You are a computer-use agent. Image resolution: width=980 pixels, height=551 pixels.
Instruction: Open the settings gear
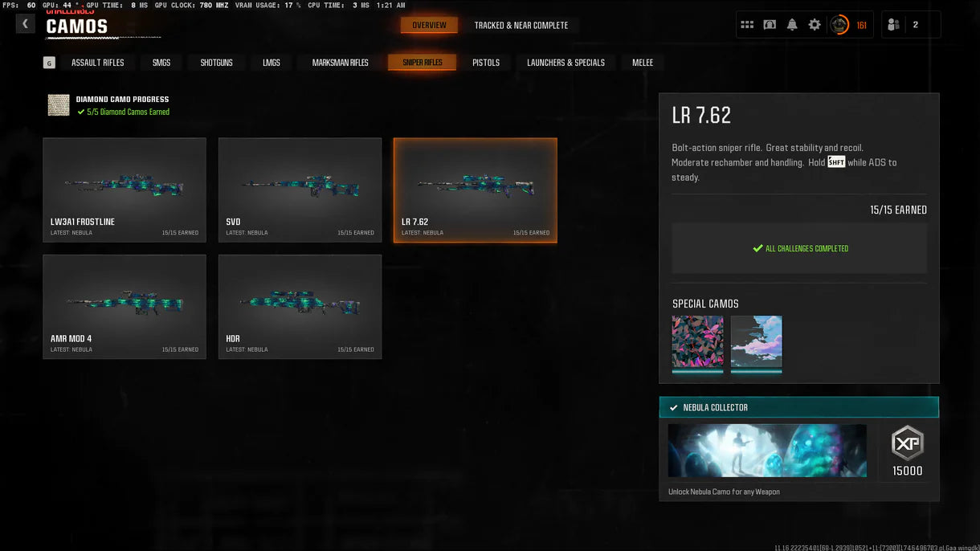click(x=815, y=25)
